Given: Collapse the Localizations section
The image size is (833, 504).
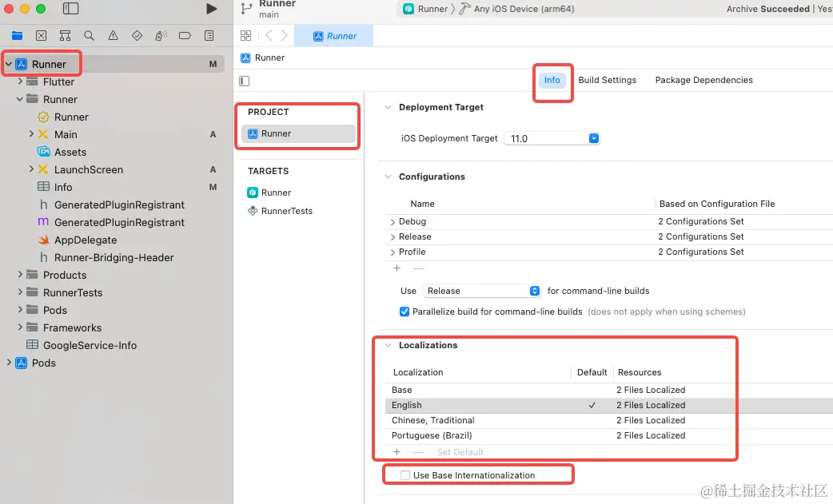Looking at the screenshot, I should (x=389, y=345).
